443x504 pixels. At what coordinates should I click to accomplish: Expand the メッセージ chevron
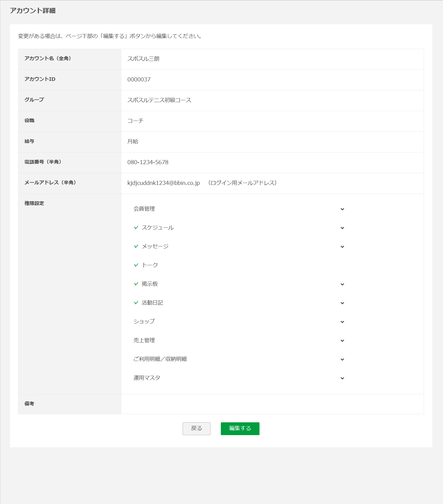click(342, 247)
